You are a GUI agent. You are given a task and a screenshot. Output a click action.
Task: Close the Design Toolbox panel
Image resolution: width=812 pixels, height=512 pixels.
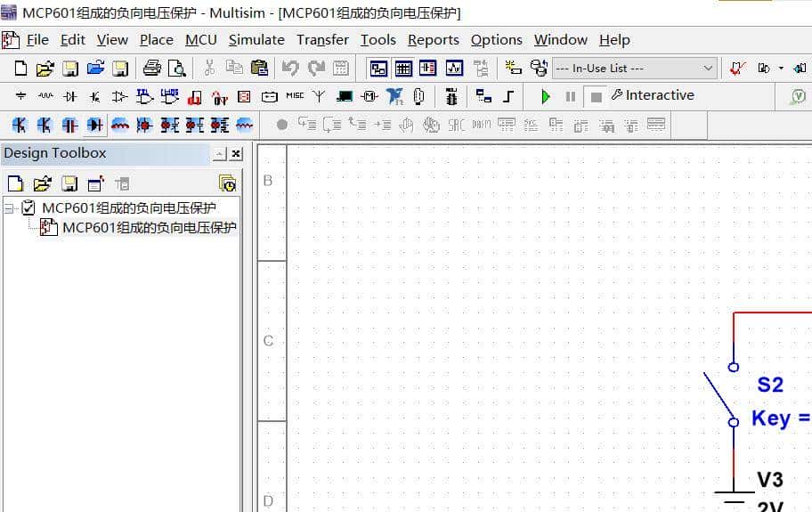pyautogui.click(x=236, y=154)
